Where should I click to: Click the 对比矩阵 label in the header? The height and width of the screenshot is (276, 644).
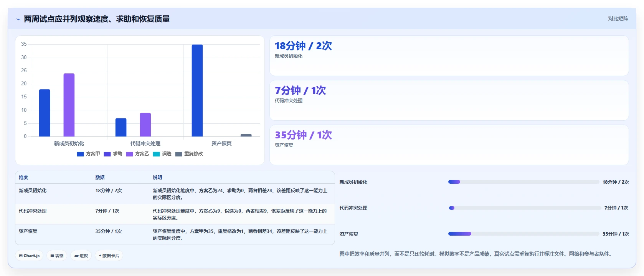[x=618, y=19]
